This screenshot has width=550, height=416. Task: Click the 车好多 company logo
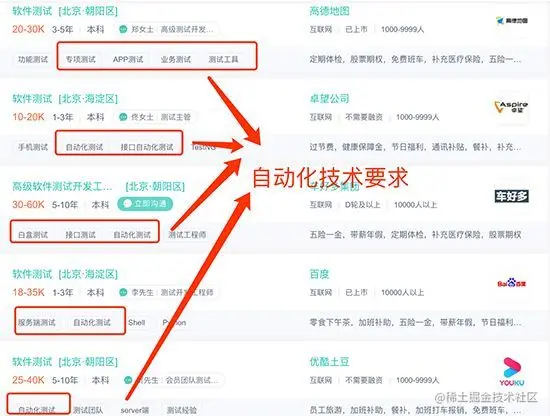(x=511, y=196)
